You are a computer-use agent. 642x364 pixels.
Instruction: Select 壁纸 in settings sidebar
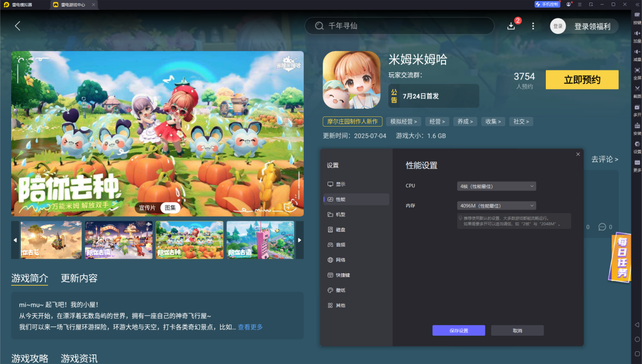point(356,291)
